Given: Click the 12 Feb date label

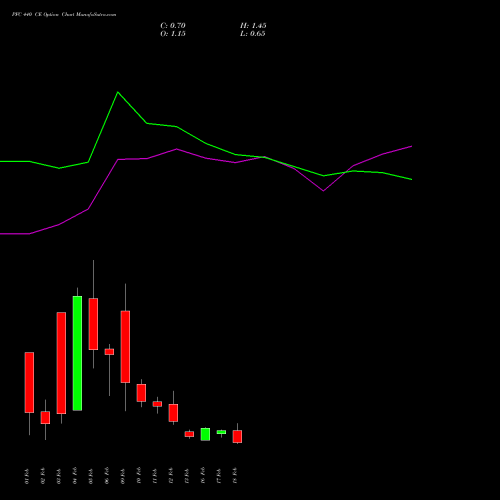Looking at the screenshot, I should pyautogui.click(x=171, y=476).
